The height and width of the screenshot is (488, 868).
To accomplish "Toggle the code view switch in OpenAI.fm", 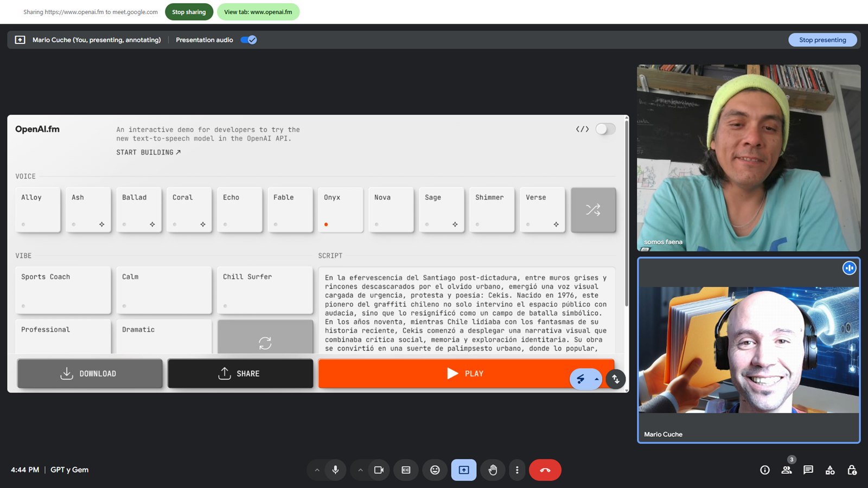I will (x=605, y=129).
